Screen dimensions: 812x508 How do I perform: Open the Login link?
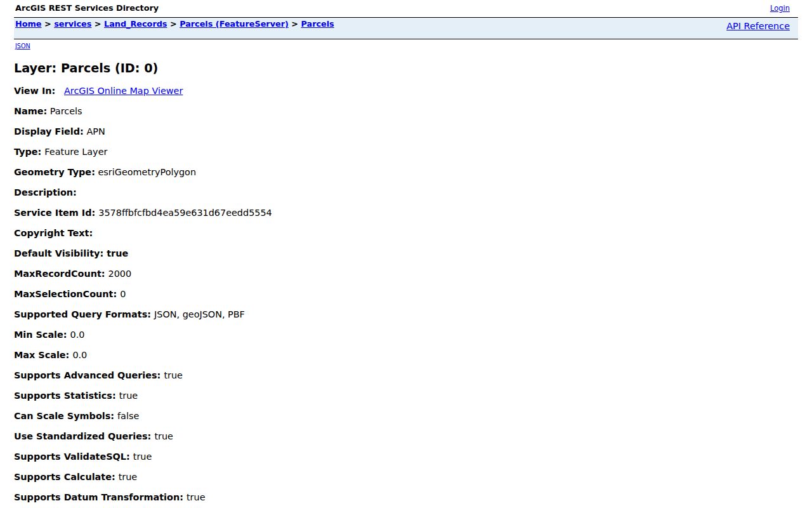[780, 8]
